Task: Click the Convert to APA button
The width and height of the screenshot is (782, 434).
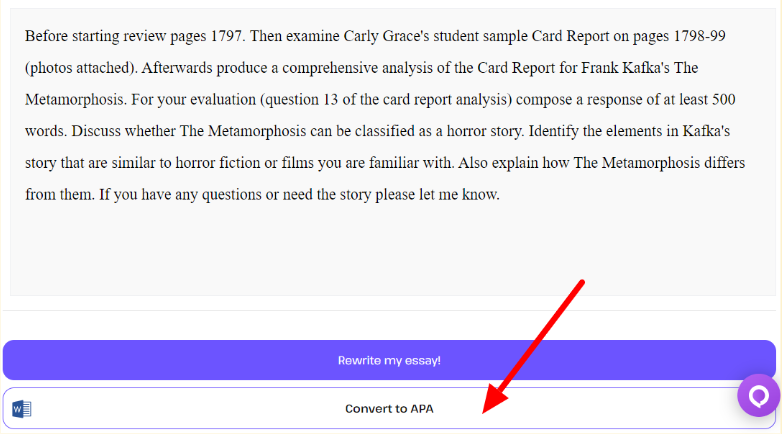Action: 389,409
